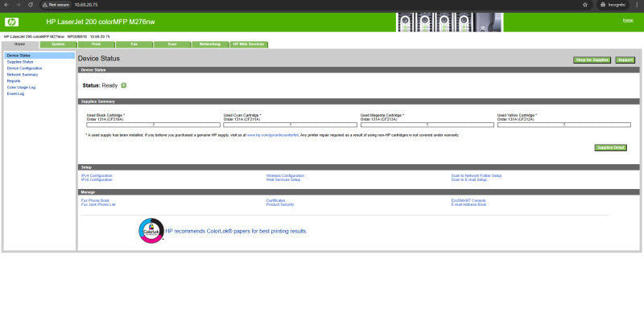Select Reports in the sidebar

point(14,80)
